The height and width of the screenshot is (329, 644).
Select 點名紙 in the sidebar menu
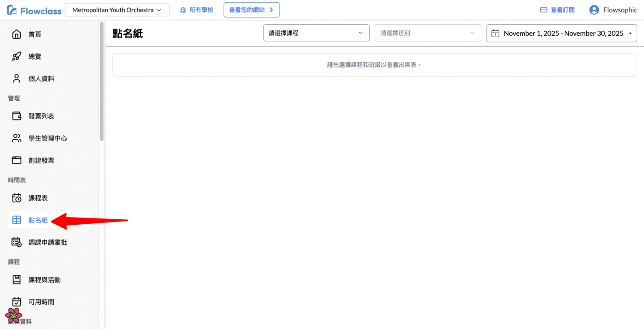point(38,220)
